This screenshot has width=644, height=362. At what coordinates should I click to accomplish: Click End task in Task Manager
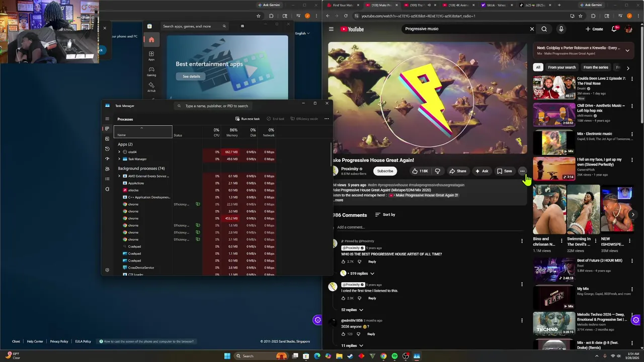tap(276, 119)
